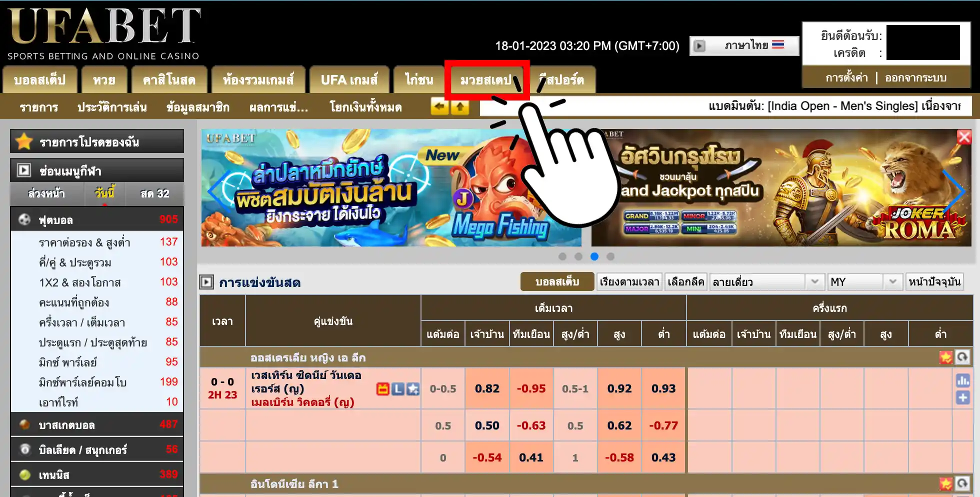980x497 pixels.
Task: Open My Favorites via star icon
Action: 23,142
